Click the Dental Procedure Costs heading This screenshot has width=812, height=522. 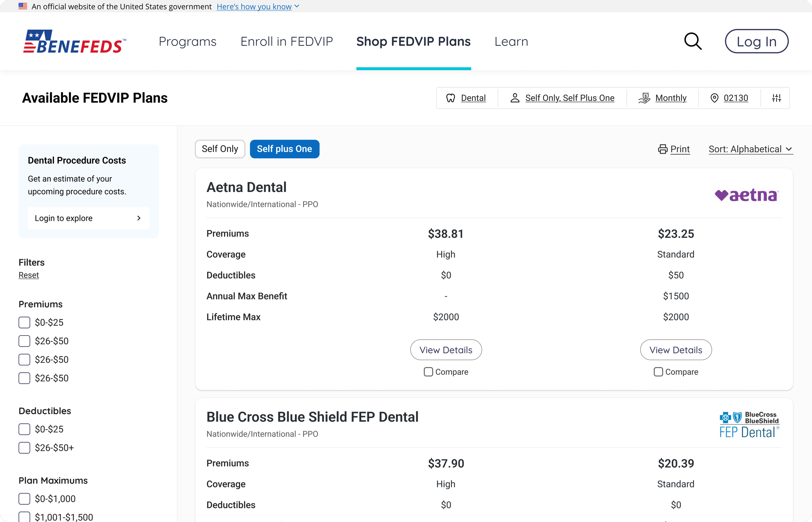tap(77, 160)
